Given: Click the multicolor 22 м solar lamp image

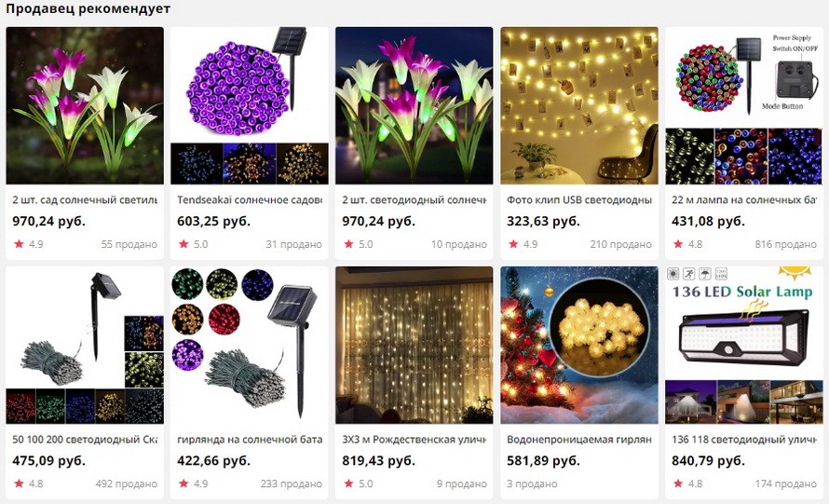Looking at the screenshot, I should 744,106.
